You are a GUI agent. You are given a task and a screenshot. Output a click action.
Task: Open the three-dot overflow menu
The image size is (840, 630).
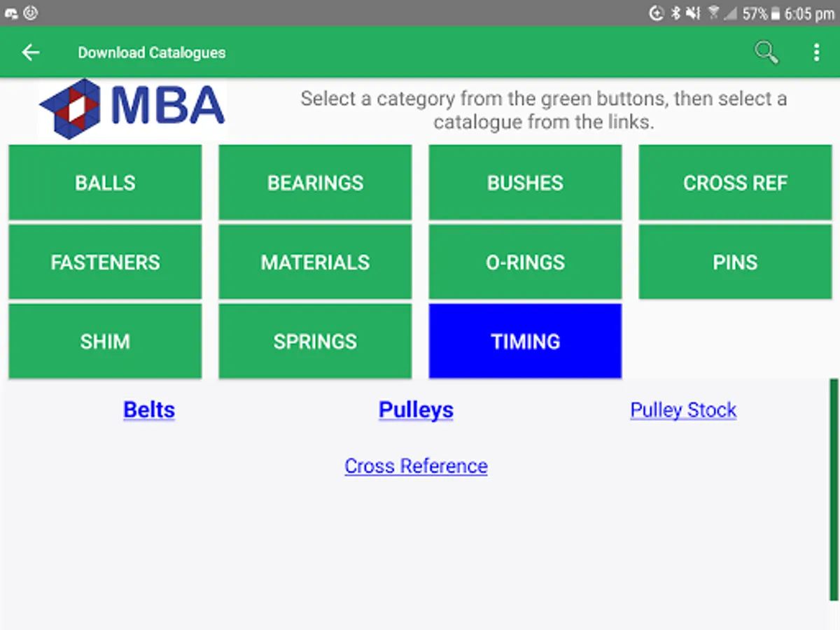[x=816, y=52]
